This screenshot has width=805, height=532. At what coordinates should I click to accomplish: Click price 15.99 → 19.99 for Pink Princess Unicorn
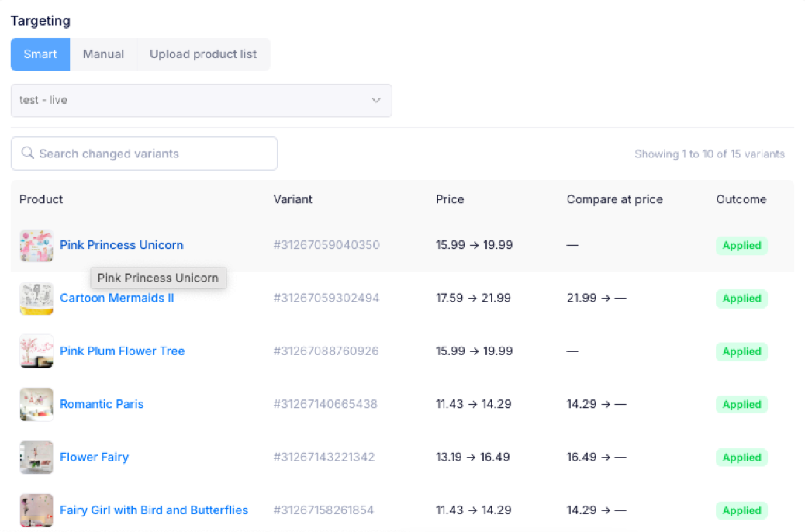point(475,245)
